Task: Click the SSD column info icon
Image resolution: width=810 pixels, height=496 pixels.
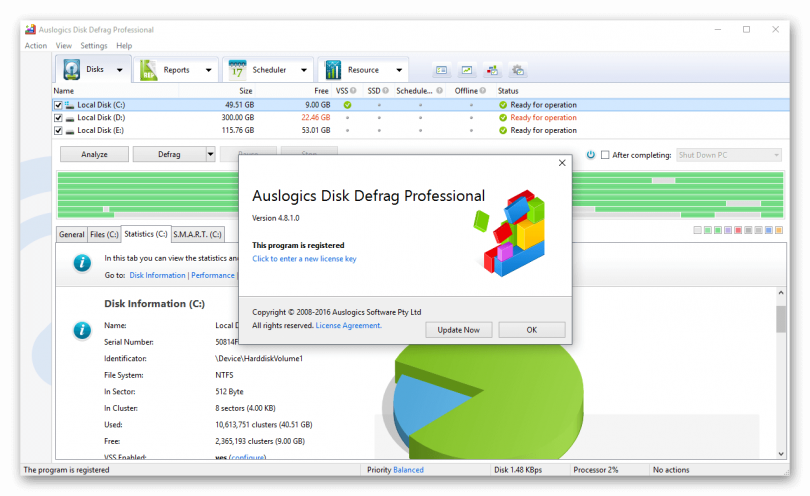Action: tap(385, 90)
